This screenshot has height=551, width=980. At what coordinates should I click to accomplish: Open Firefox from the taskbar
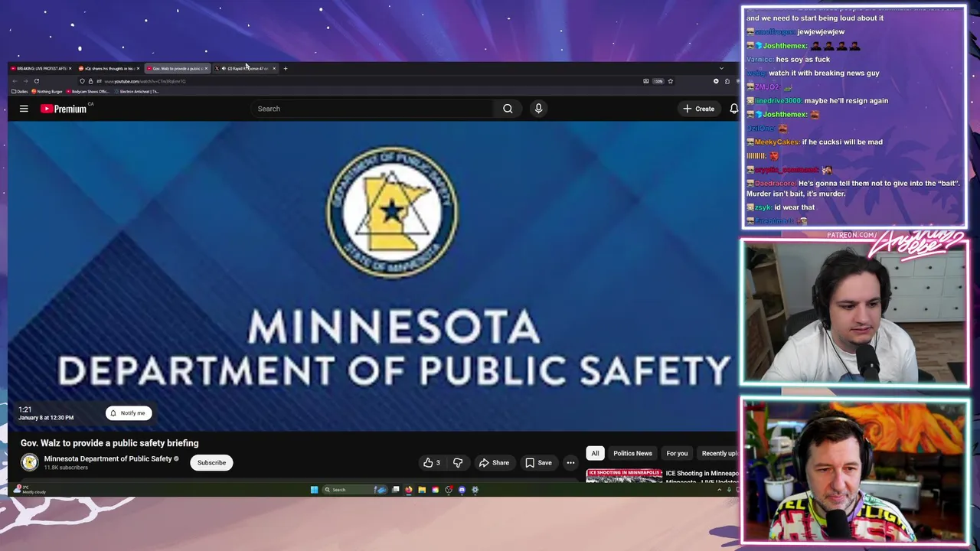pos(409,490)
